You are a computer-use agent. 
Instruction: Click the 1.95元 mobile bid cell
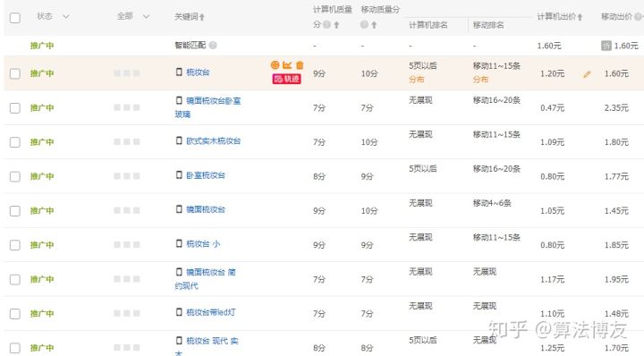[616, 280]
